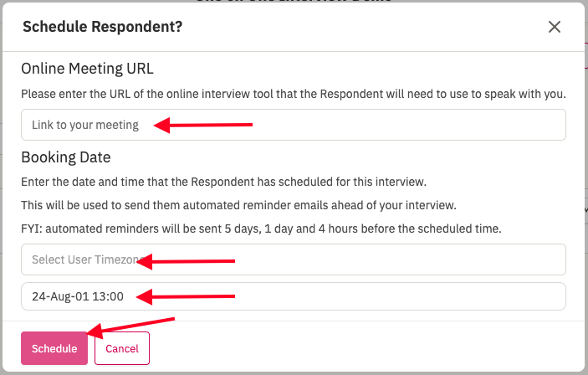This screenshot has height=375, width=588.
Task: Click the 'Schedule Respondent?' dialog title
Action: pyautogui.click(x=102, y=27)
